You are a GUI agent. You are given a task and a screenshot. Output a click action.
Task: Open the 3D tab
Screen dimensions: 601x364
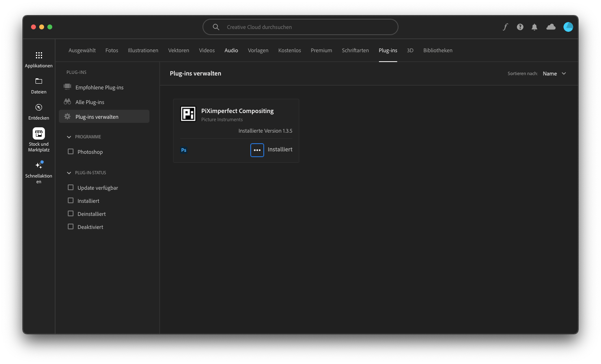click(x=410, y=51)
